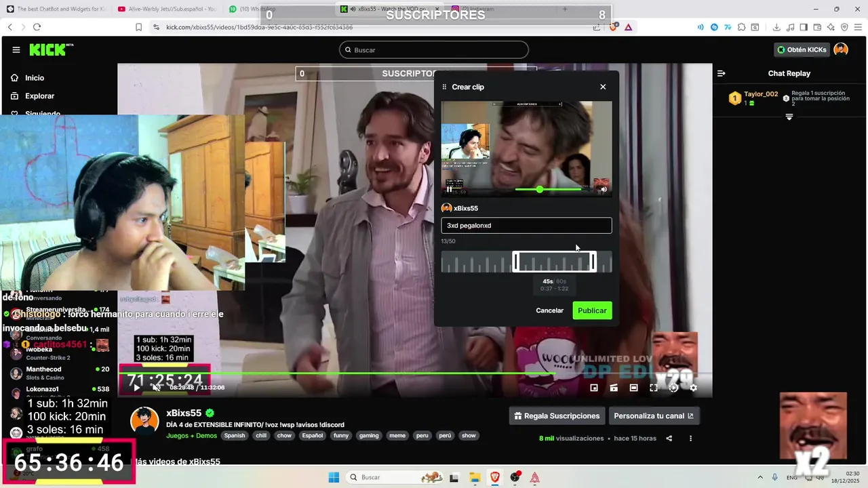This screenshot has width=868, height=488.
Task: Enter fullscreen mode
Action: click(x=654, y=388)
